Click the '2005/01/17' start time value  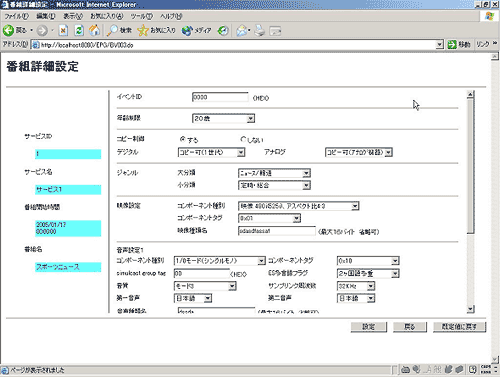[x=68, y=228]
